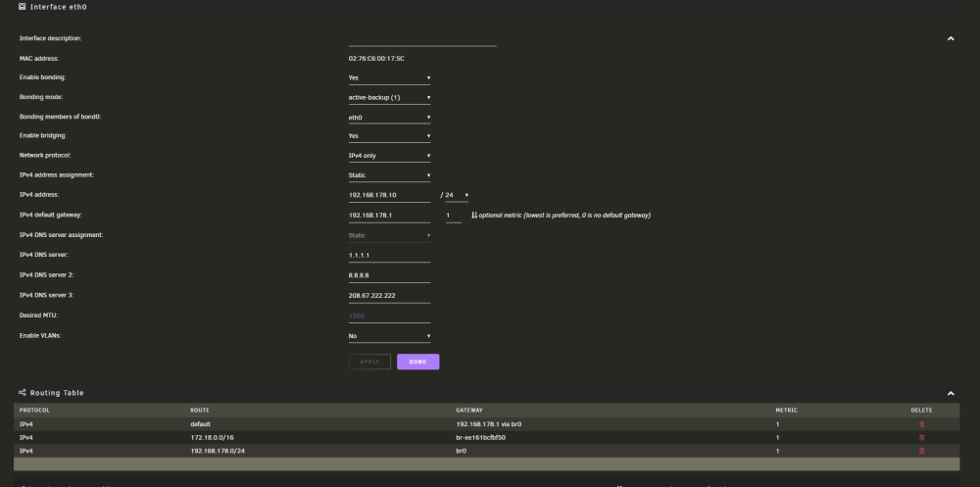The width and height of the screenshot is (980, 487).
Task: Click the GATEWAY column header
Action: 469,411
